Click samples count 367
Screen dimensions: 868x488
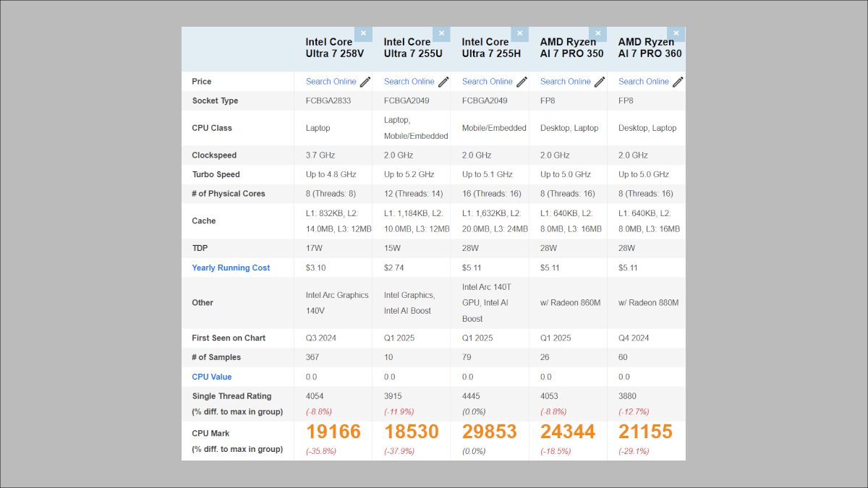click(313, 357)
